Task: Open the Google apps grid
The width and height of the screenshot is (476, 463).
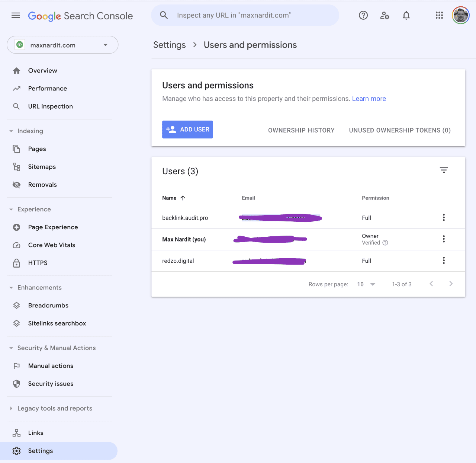Action: [x=439, y=15]
